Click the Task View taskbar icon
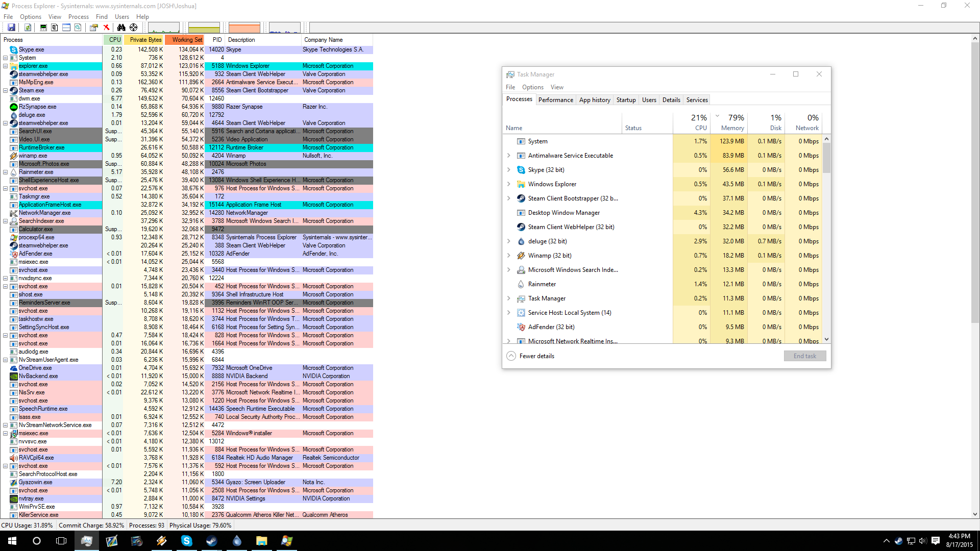Image resolution: width=980 pixels, height=551 pixels. [61, 541]
